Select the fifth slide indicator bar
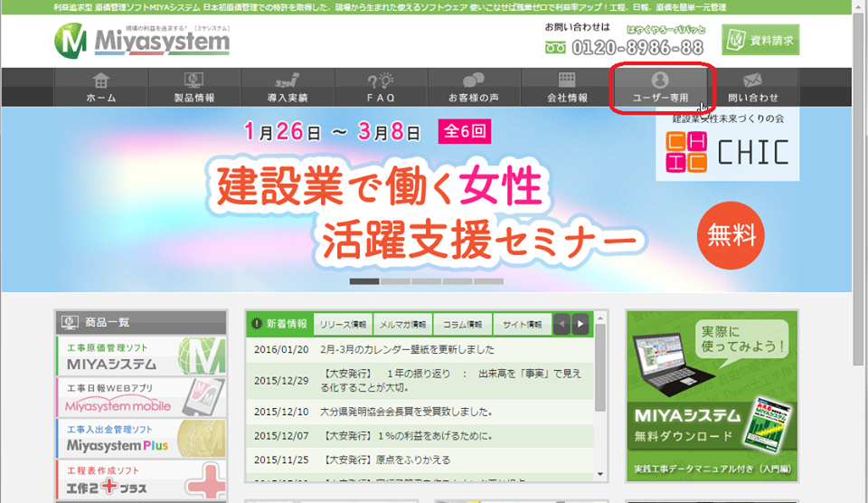This screenshot has width=868, height=503. (x=489, y=281)
